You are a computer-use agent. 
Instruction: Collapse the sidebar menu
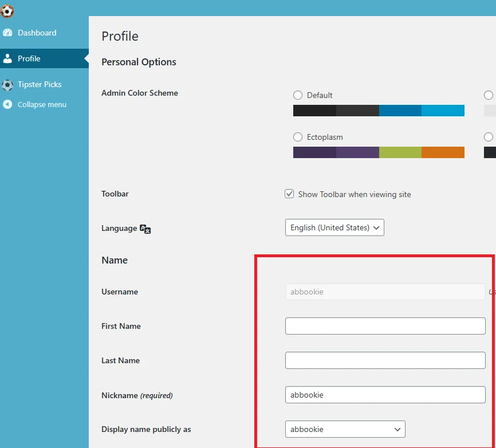click(x=42, y=104)
